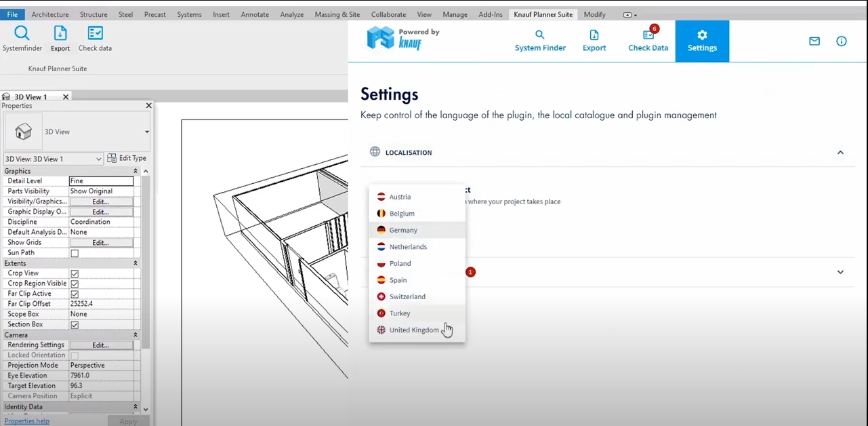Viewport: 868px width, 426px height.
Task: Open the Properties help link
Action: click(27, 421)
